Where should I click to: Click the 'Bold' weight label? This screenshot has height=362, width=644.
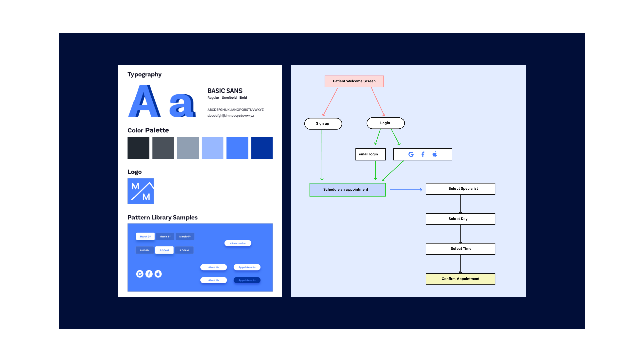[x=243, y=98]
